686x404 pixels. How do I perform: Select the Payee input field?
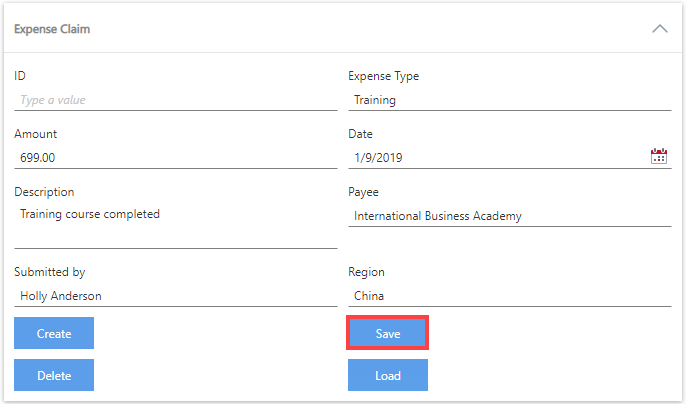pyautogui.click(x=509, y=216)
